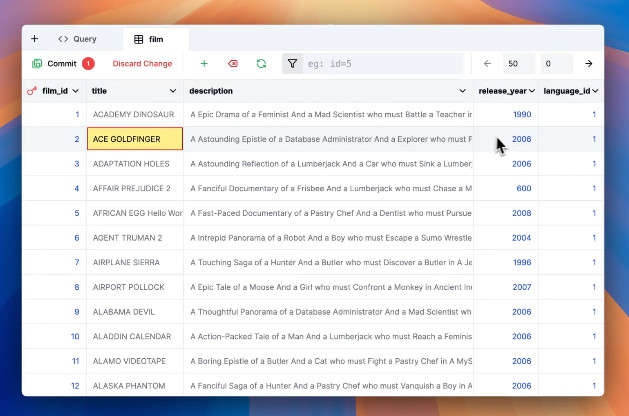Go to next page with right arrow
The height and width of the screenshot is (416, 629).
(x=588, y=63)
